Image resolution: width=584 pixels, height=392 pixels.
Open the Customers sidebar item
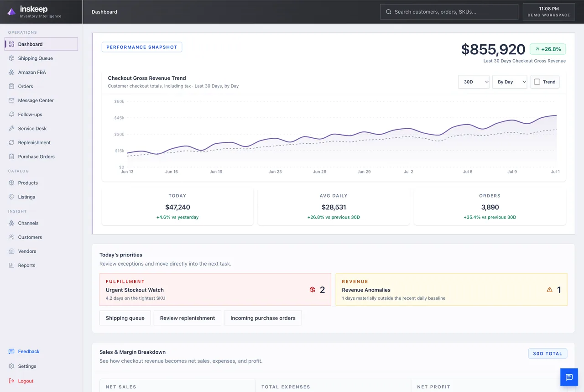[x=41, y=237]
